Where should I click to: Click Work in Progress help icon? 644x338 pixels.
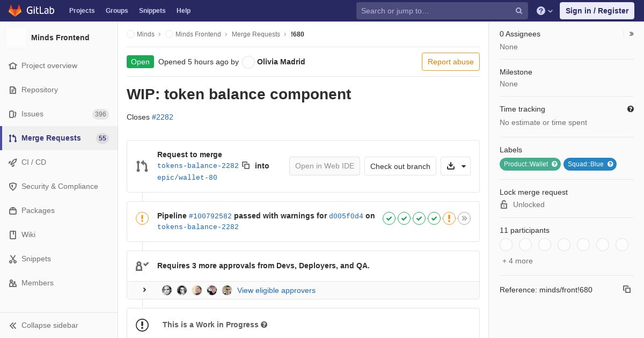point(264,325)
